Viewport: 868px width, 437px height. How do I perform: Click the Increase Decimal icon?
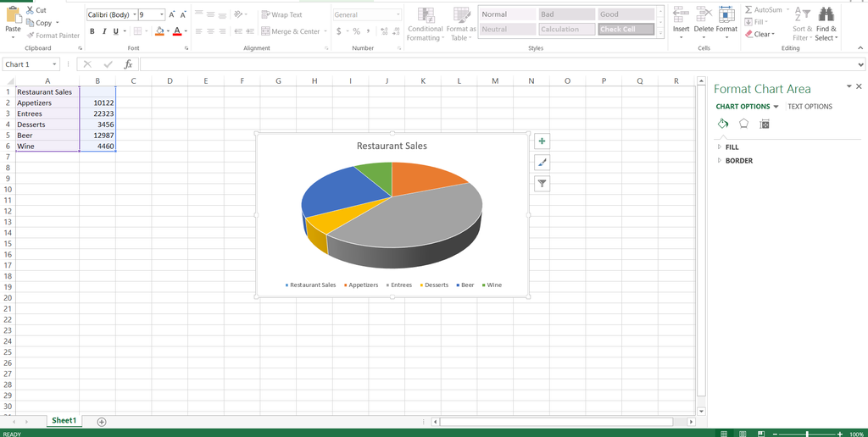[x=384, y=31]
